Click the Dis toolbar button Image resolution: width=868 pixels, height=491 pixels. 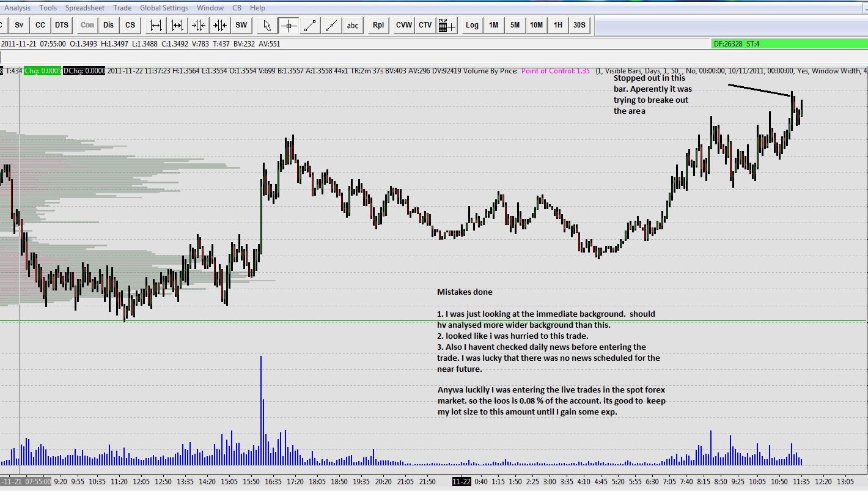click(109, 25)
